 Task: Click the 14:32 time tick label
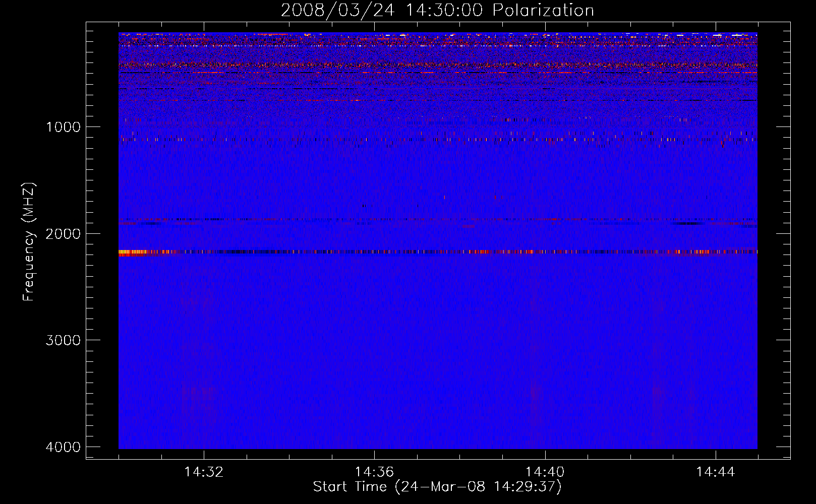(x=204, y=472)
